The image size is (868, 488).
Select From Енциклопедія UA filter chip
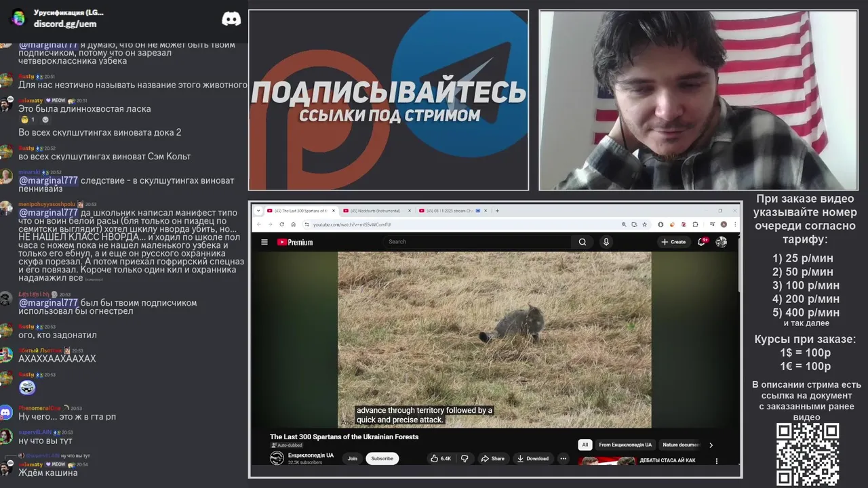625,445
